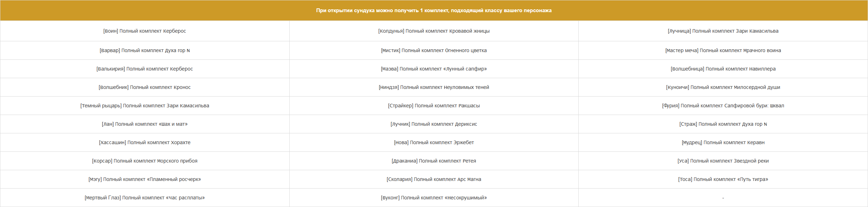Select the [Валькирия] Керберос set cell
Image resolution: width=868 pixels, height=207 pixels.
coord(145,69)
